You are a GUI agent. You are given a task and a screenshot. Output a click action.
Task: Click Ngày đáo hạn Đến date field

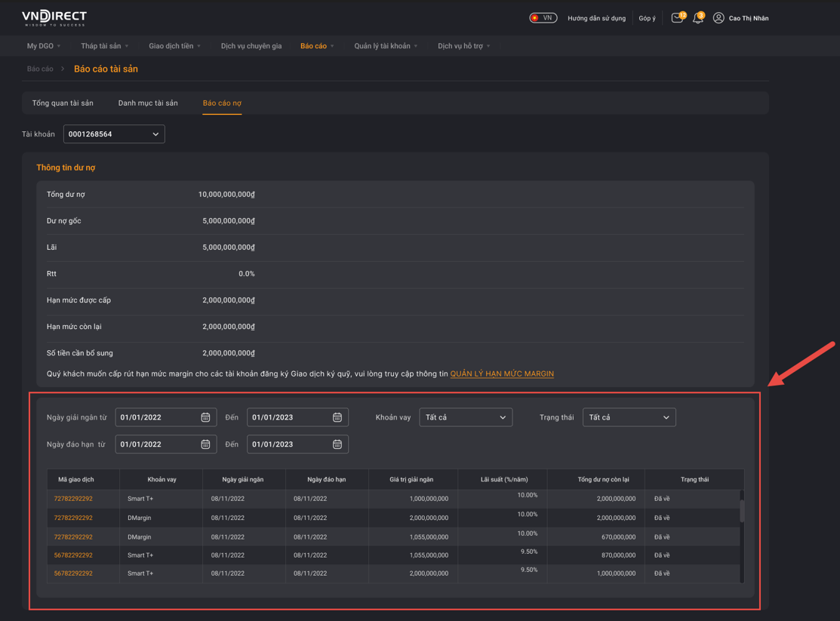point(297,444)
